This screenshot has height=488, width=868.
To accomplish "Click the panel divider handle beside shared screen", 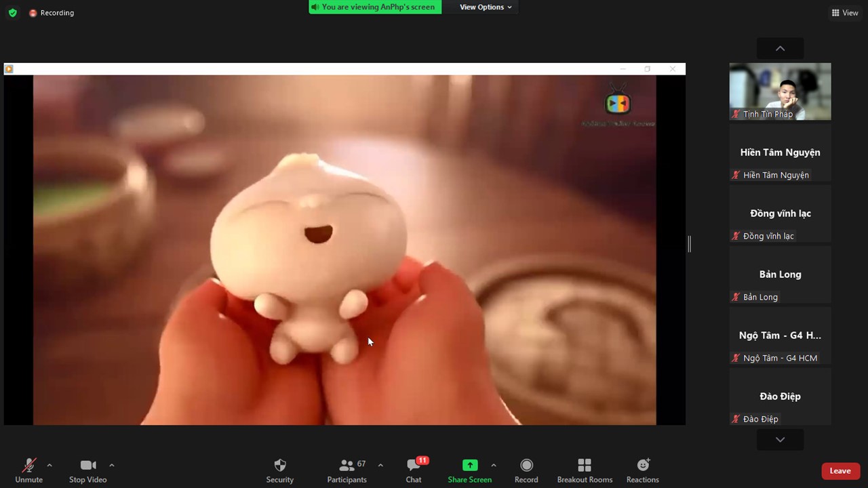I will click(689, 244).
